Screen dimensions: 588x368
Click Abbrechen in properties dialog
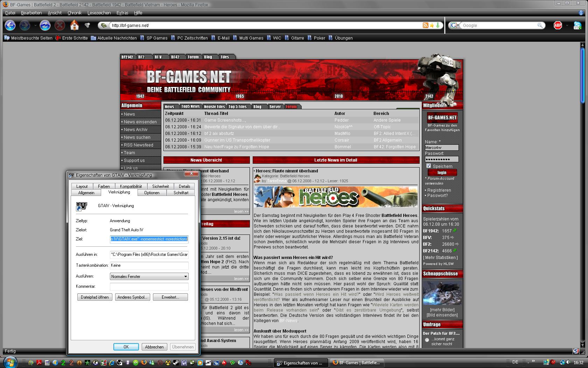(154, 347)
